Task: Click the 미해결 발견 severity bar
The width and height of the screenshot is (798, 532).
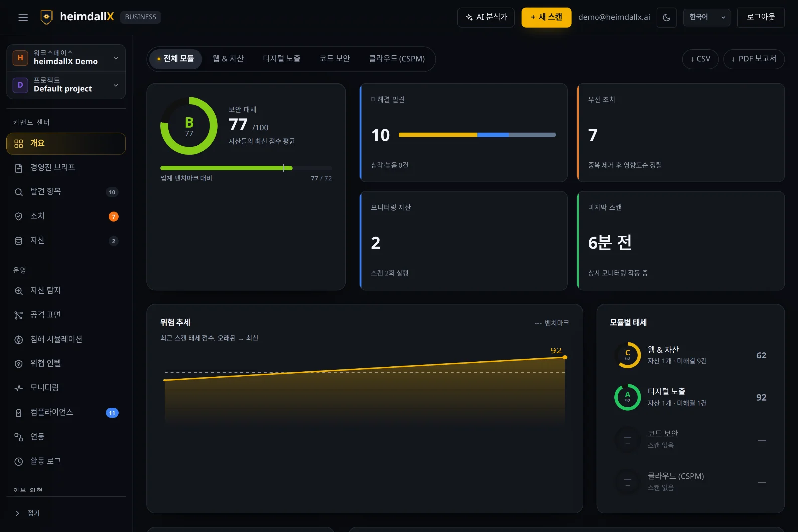Action: (x=477, y=135)
